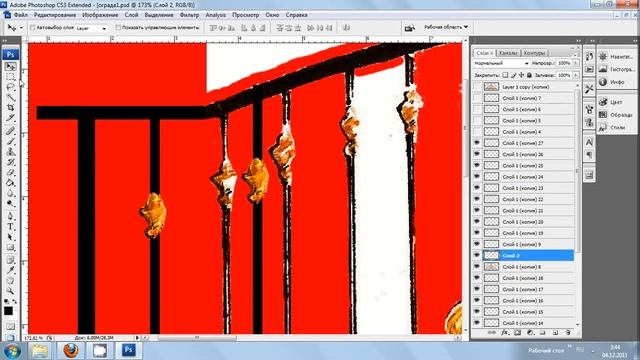Image resolution: width=640 pixels, height=360 pixels.
Task: Open the Изображение menu
Action: (x=100, y=15)
